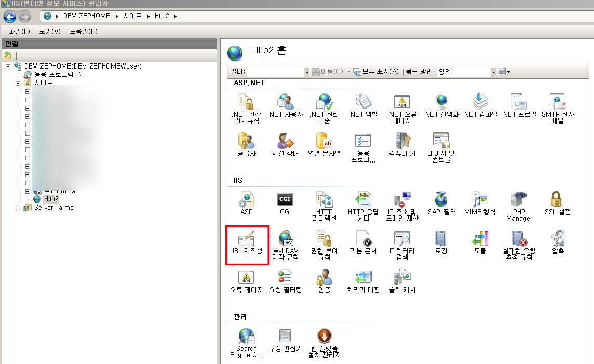Open the .NET 프로필 feature

pyautogui.click(x=519, y=106)
